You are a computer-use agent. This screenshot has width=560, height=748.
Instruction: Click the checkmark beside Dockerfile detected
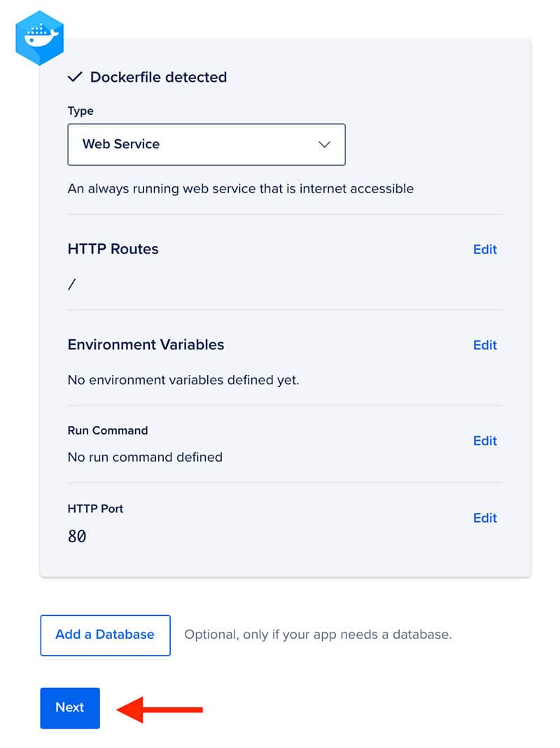pyautogui.click(x=75, y=77)
